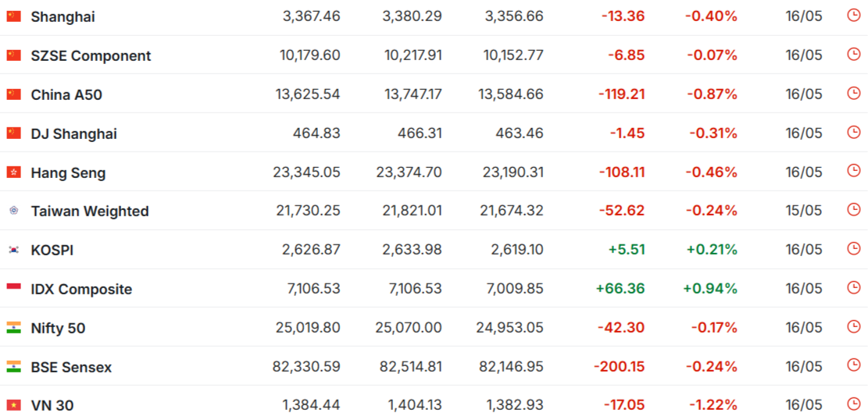868x420 pixels.
Task: Click the clock icon in Hang Seng row
Action: tap(854, 171)
